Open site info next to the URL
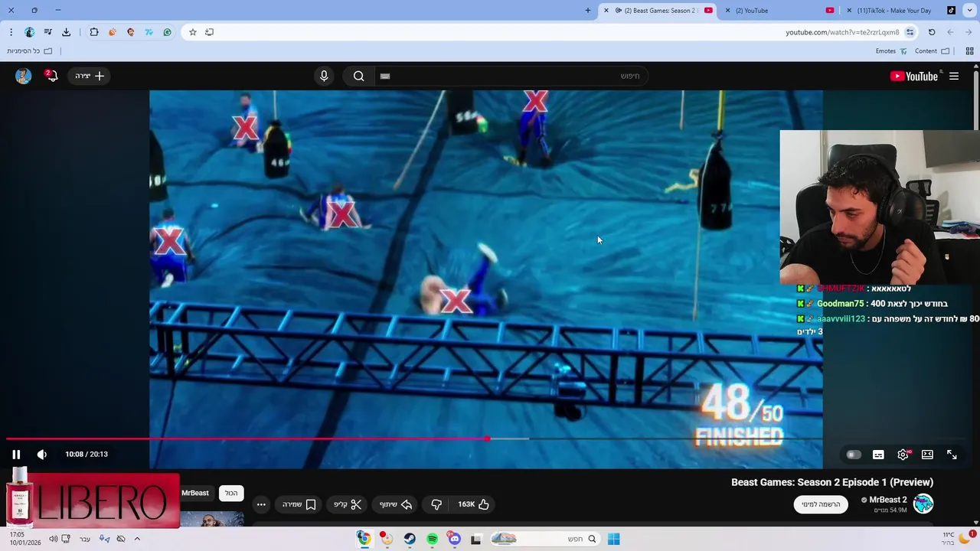This screenshot has width=980, height=551. point(910,32)
